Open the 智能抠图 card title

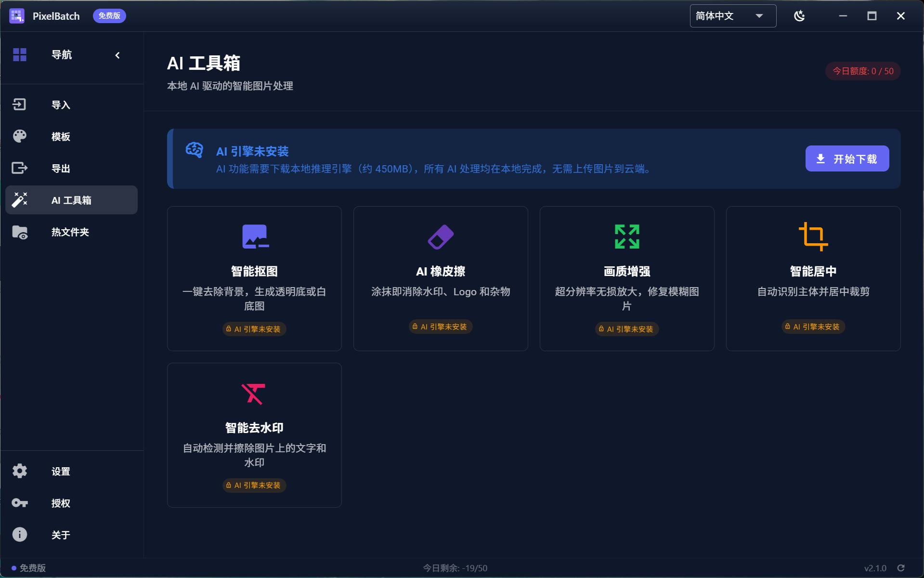tap(254, 271)
